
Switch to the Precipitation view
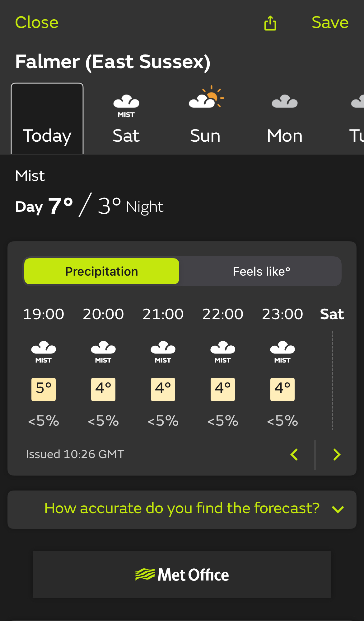tap(102, 271)
